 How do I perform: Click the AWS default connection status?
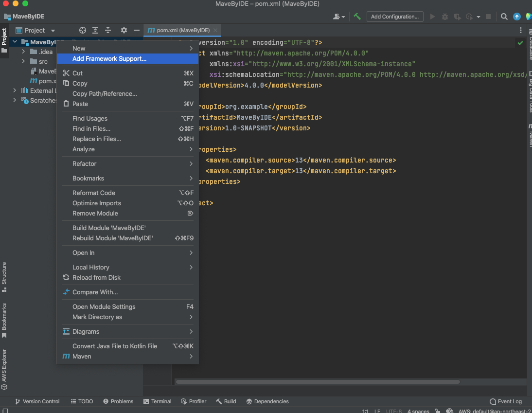pyautogui.click(x=495, y=411)
